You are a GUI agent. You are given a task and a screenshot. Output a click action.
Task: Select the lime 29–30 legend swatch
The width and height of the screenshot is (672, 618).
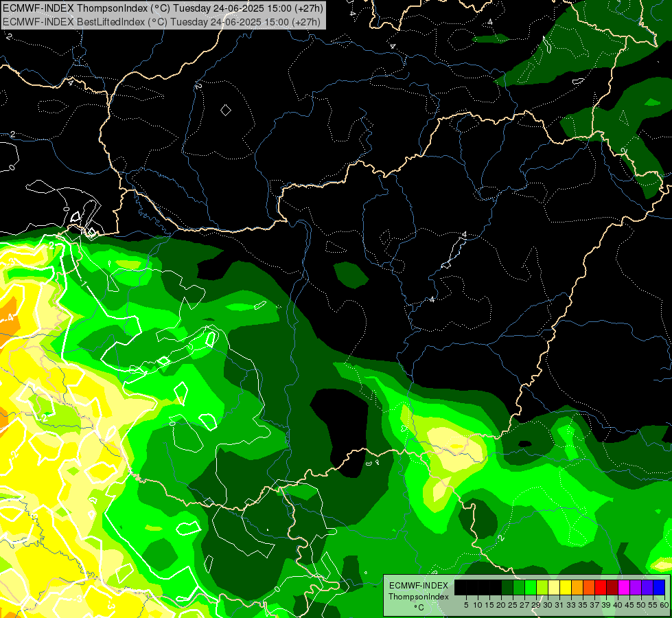pyautogui.click(x=542, y=587)
